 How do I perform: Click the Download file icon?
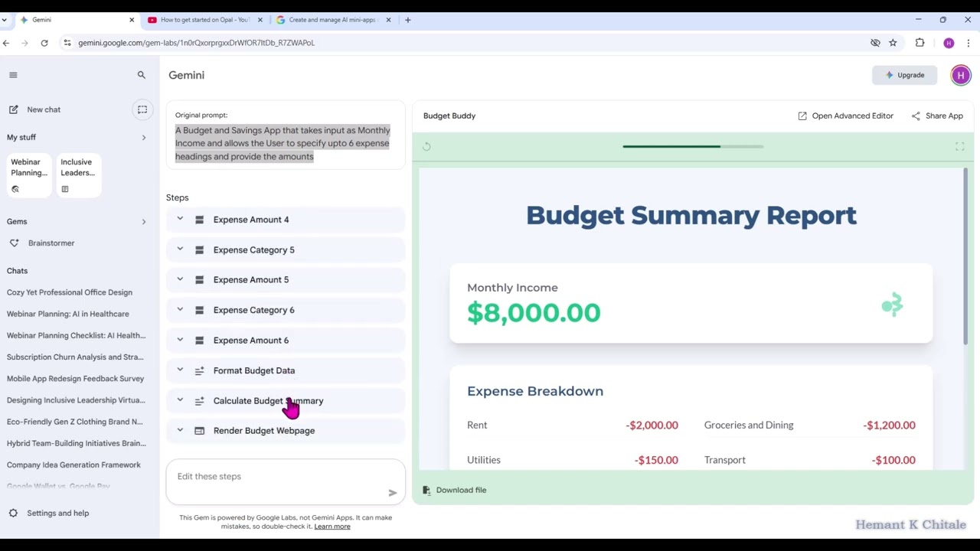426,490
